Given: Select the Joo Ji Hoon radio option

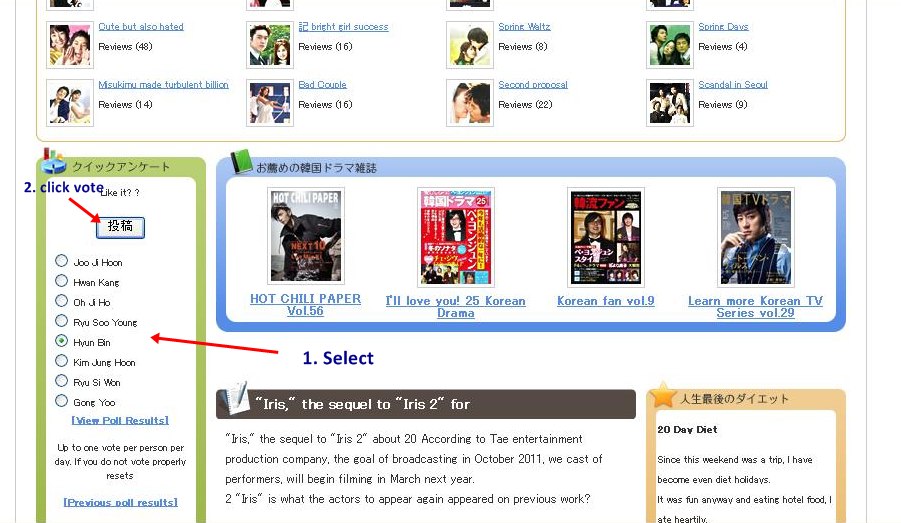Looking at the screenshot, I should point(61,261).
